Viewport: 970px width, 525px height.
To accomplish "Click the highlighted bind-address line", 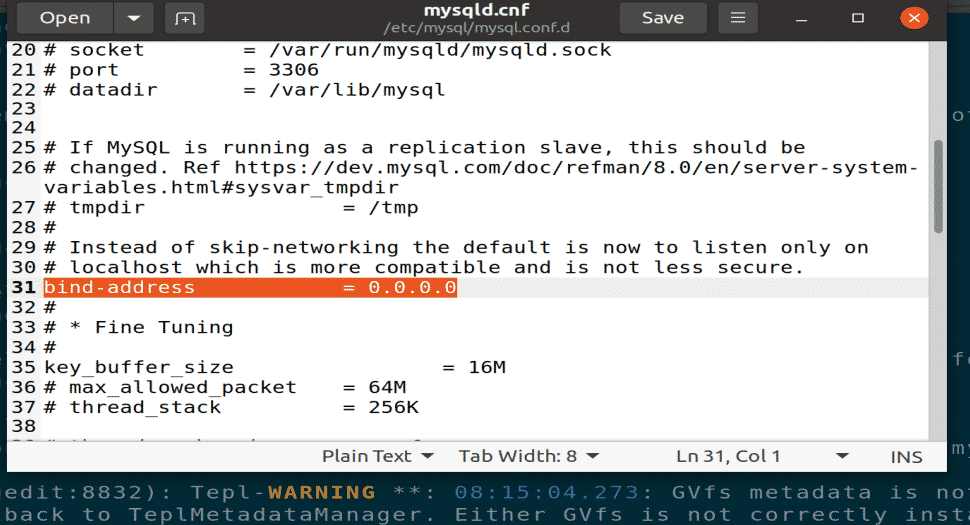I will [x=250, y=288].
